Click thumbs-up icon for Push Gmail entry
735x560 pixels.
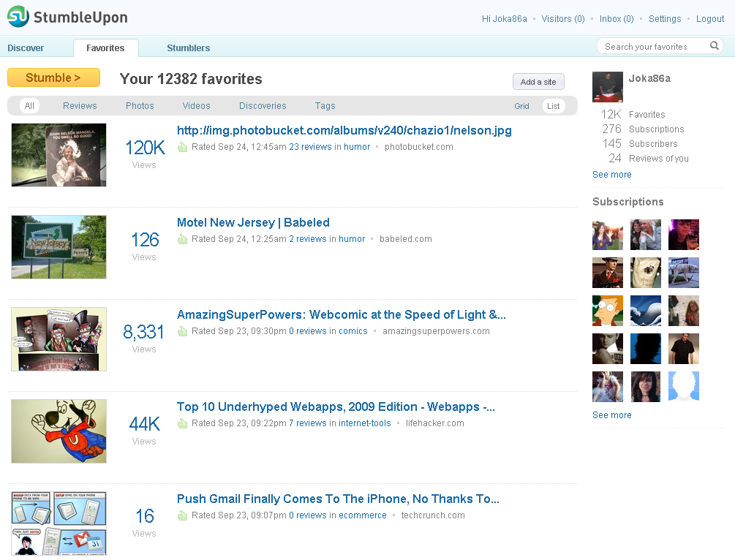(182, 515)
